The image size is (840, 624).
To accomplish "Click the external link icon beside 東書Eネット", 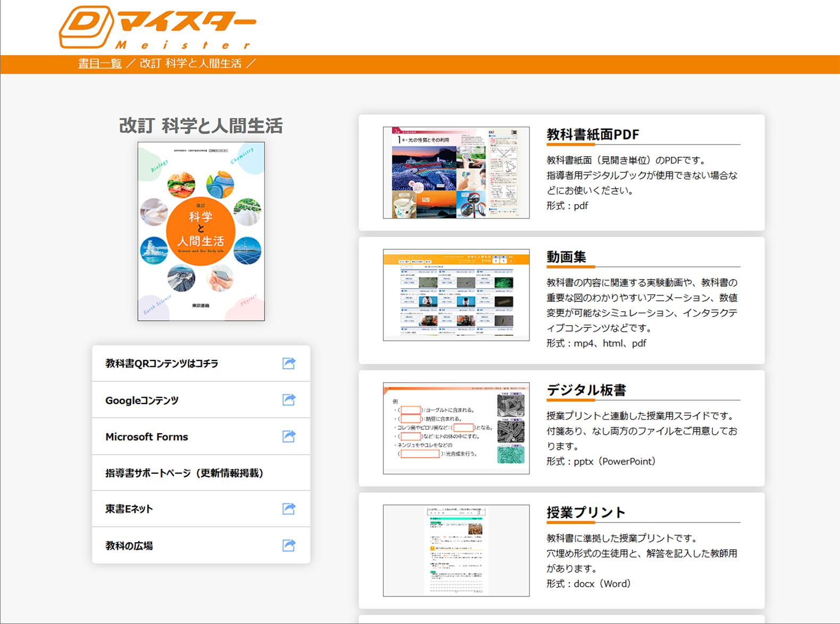I will [289, 509].
